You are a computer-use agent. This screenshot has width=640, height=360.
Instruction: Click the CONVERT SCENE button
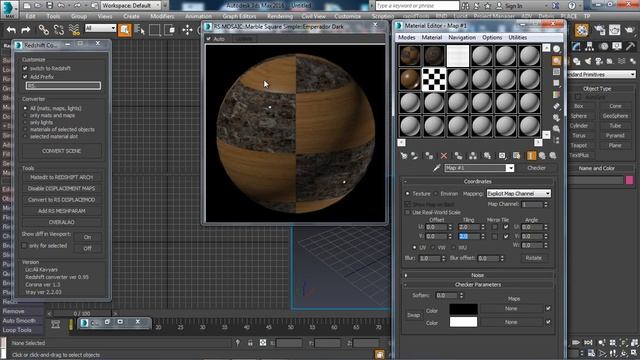point(62,151)
